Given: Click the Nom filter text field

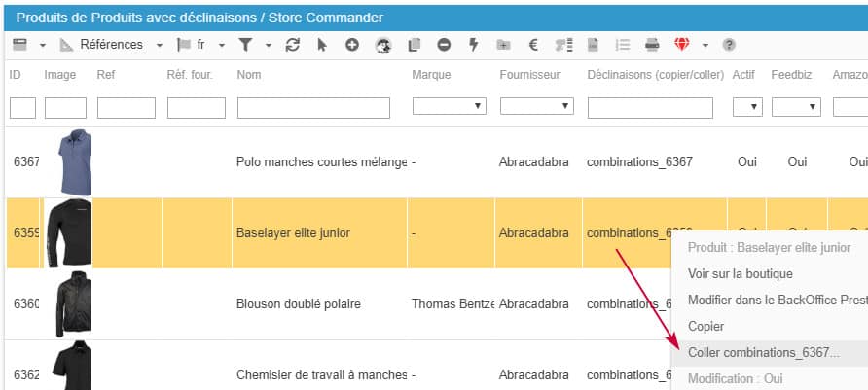Looking at the screenshot, I should [313, 107].
